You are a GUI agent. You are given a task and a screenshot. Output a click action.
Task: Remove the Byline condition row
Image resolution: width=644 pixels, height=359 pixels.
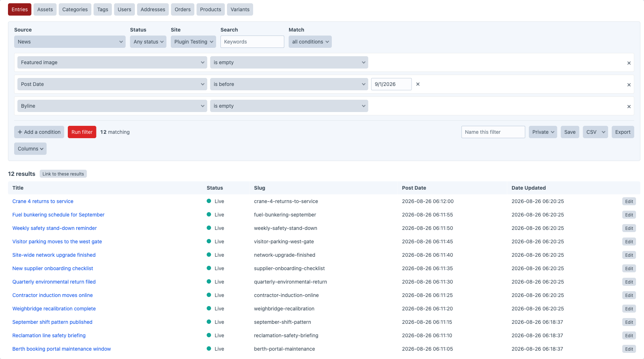click(x=629, y=107)
